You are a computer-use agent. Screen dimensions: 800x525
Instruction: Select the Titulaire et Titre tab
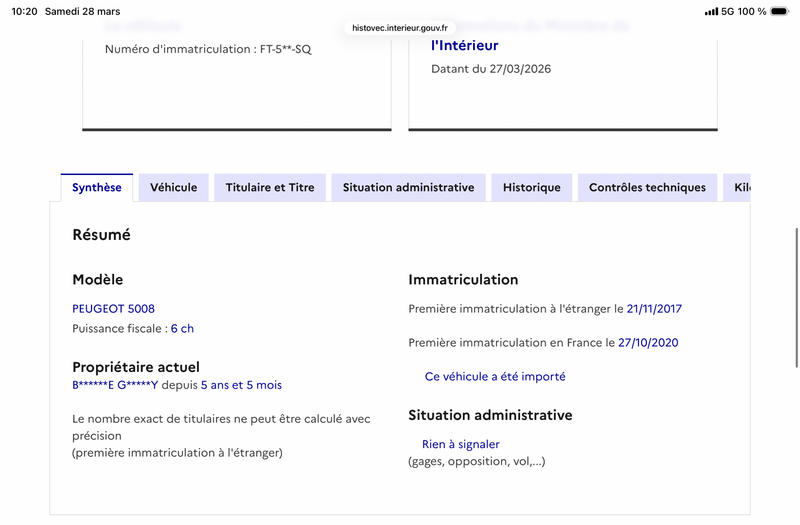point(270,187)
